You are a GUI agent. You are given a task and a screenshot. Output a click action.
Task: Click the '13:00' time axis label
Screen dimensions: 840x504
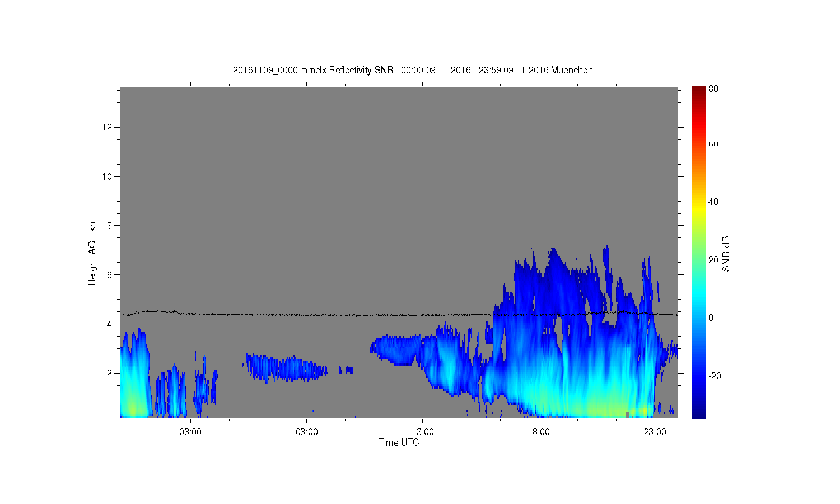click(x=423, y=432)
